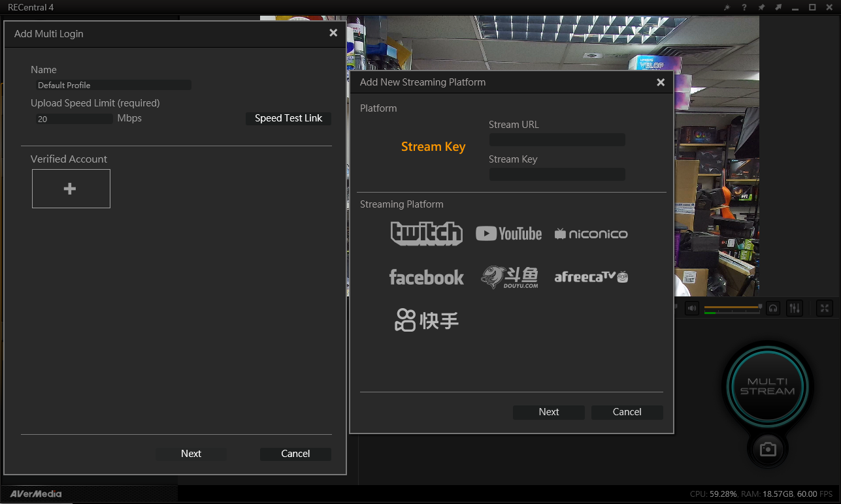Enter fullscreen preview mode
This screenshot has height=504, width=841.
(x=825, y=308)
